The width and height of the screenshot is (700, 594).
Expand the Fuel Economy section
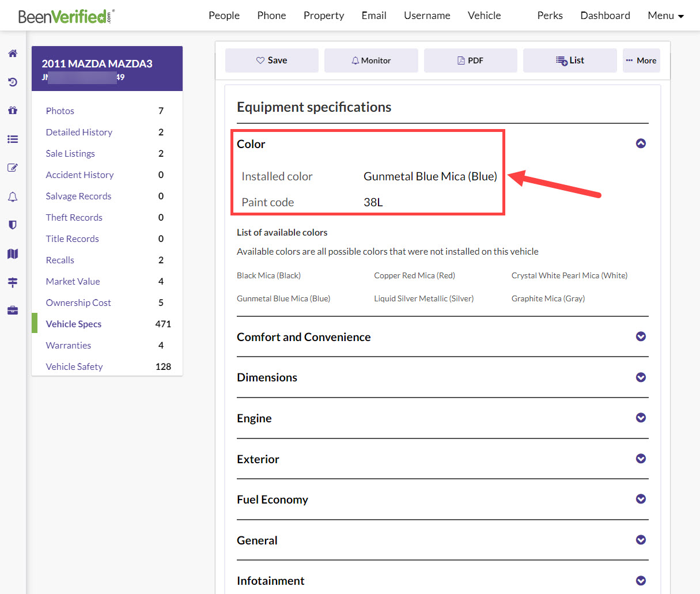(x=641, y=499)
